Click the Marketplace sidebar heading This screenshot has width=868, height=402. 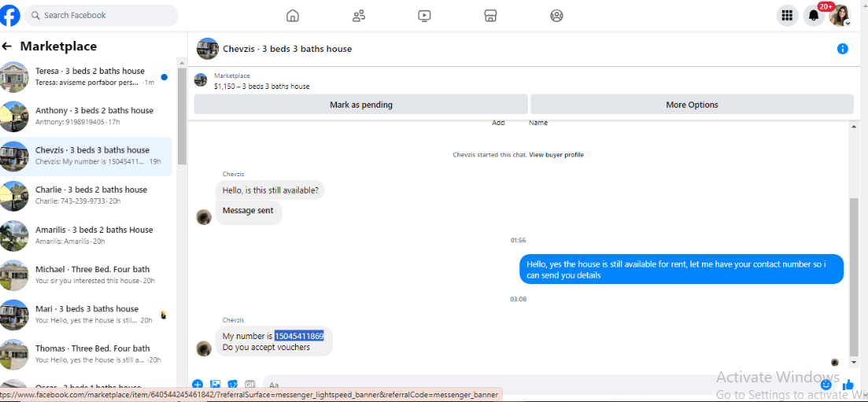58,46
